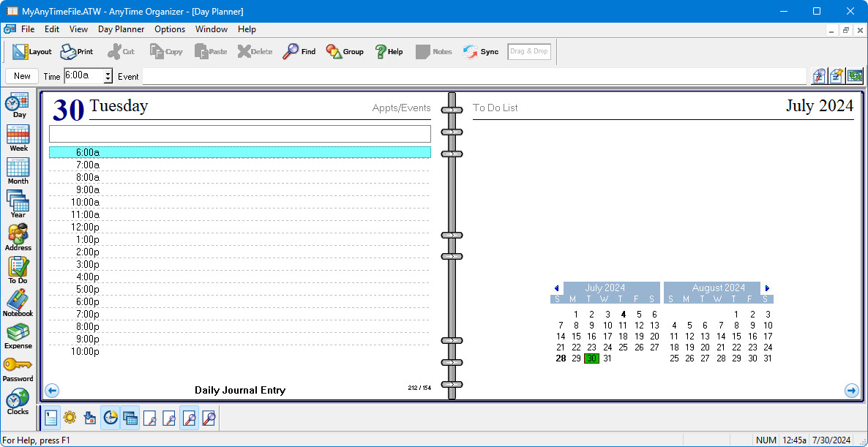Open the Options menu
This screenshot has height=447, width=868.
[x=170, y=29]
